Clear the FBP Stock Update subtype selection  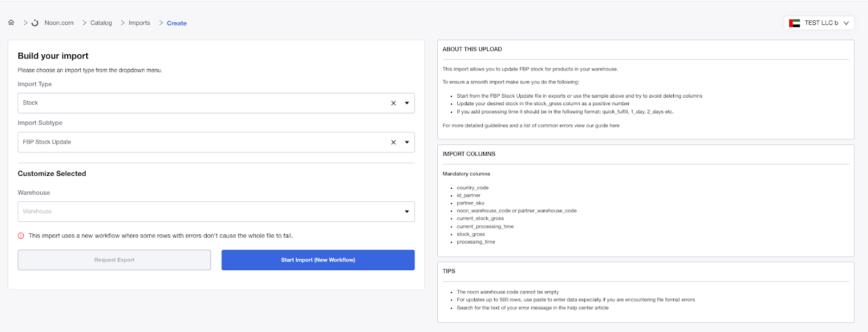(393, 142)
